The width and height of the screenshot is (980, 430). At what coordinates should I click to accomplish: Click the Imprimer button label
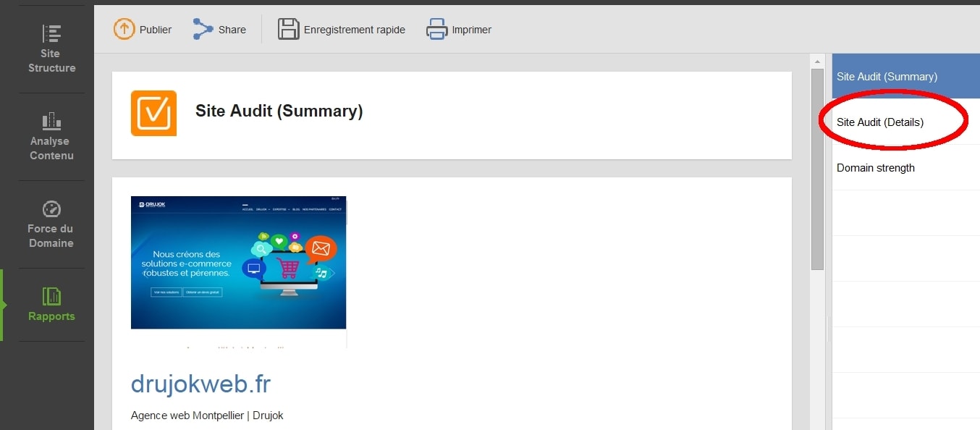[x=472, y=30]
